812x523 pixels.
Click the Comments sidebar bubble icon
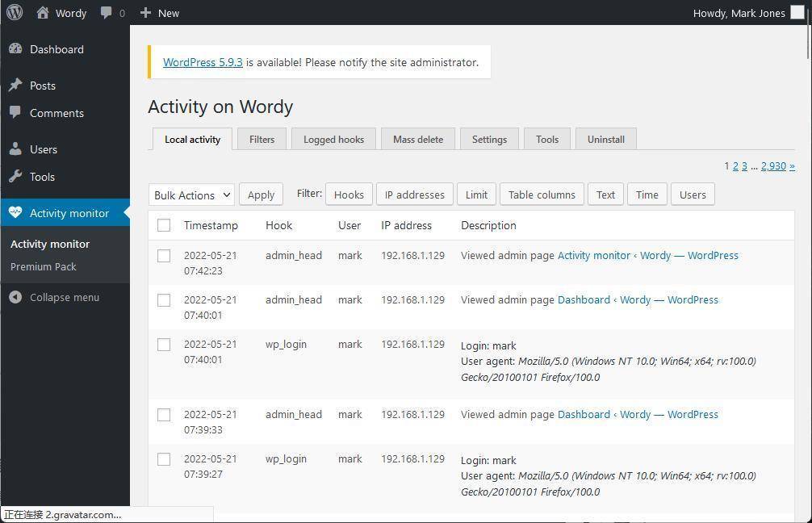tap(15, 112)
